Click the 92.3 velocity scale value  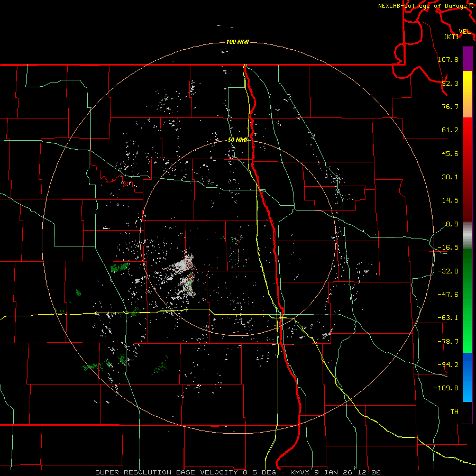450,83
